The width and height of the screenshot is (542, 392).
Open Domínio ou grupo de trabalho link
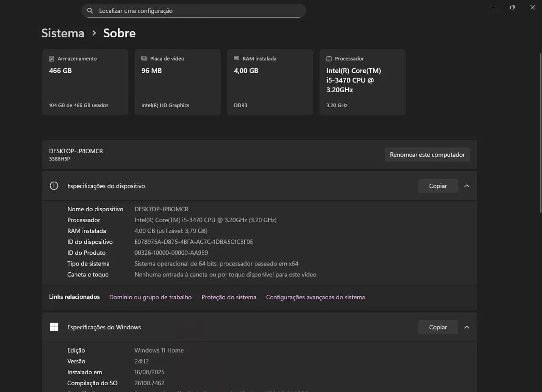[x=150, y=297]
